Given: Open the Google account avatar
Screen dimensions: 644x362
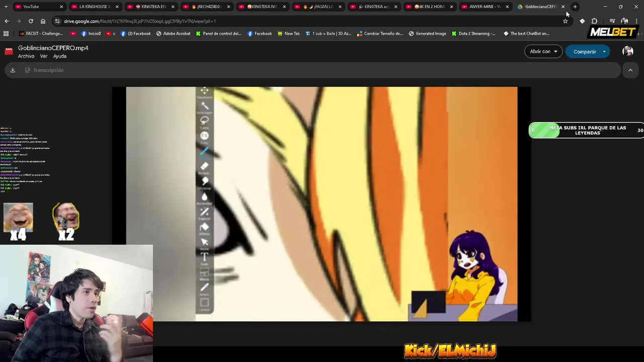Looking at the screenshot, I should (628, 51).
